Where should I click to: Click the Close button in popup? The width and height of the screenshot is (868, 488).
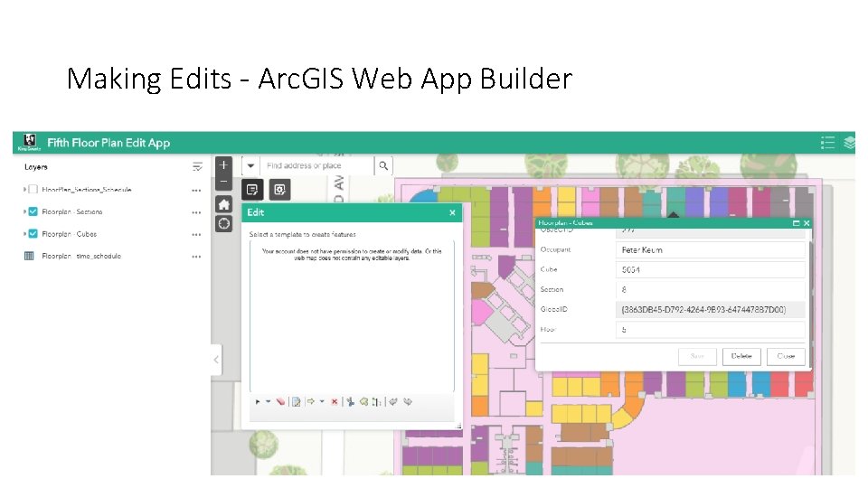pos(786,356)
